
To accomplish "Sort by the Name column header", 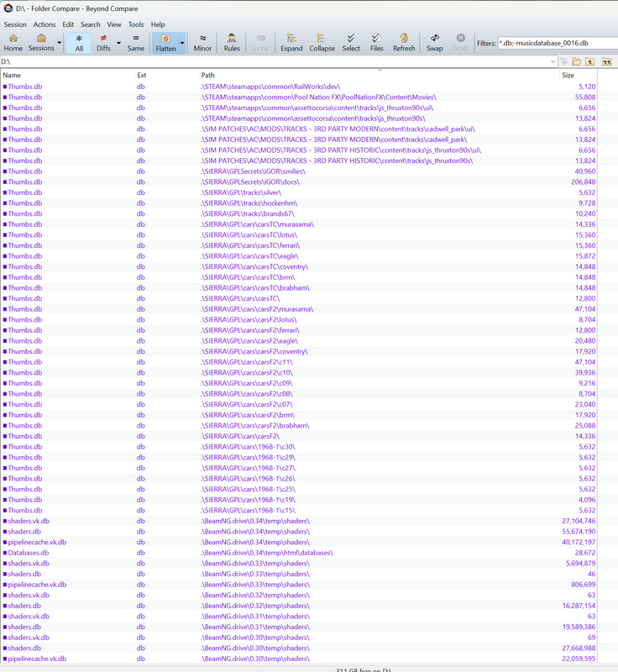I will (67, 75).
